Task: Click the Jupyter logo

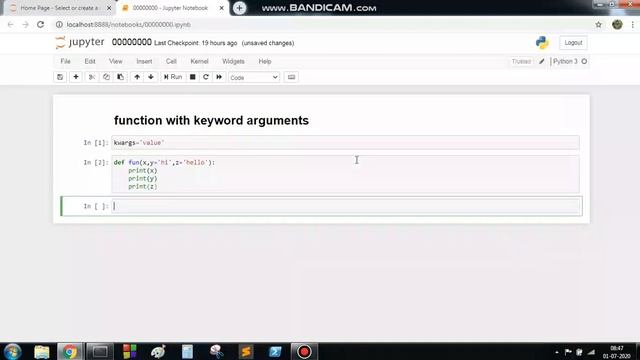Action: (80, 42)
